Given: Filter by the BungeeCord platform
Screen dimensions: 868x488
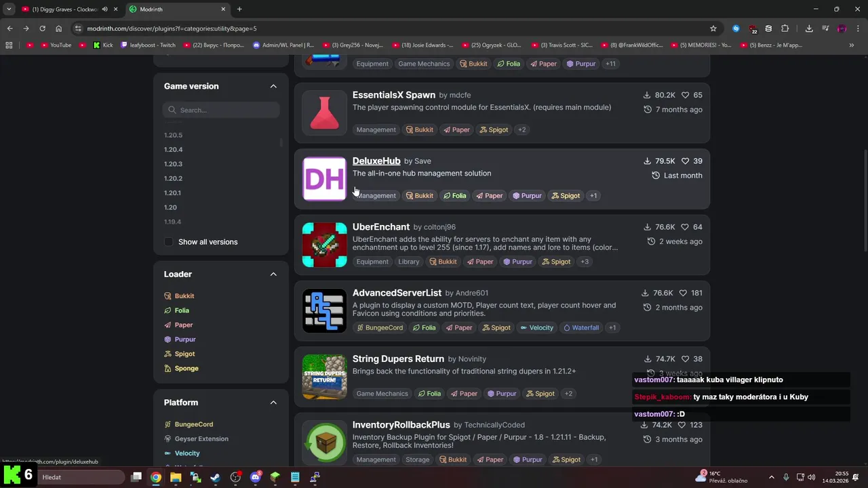Looking at the screenshot, I should point(189,424).
